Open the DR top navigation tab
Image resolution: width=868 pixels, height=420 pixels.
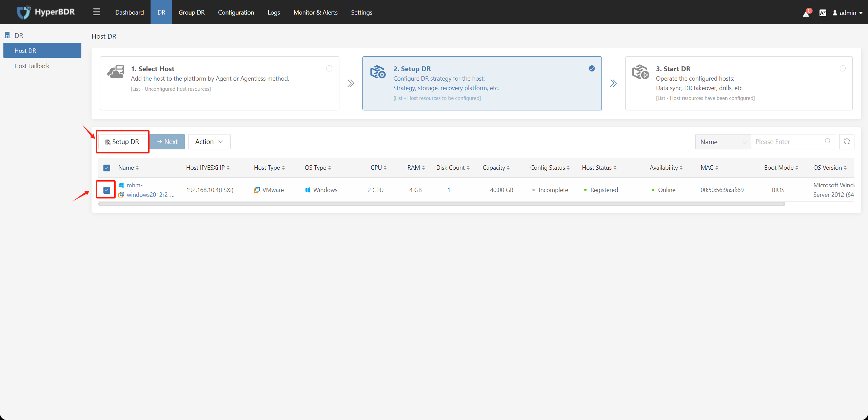(161, 12)
